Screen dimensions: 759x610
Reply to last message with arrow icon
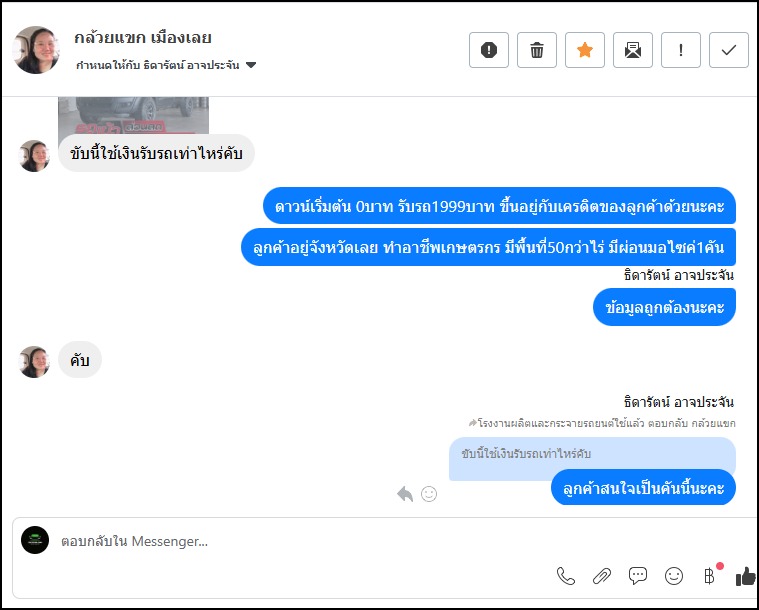tap(405, 494)
